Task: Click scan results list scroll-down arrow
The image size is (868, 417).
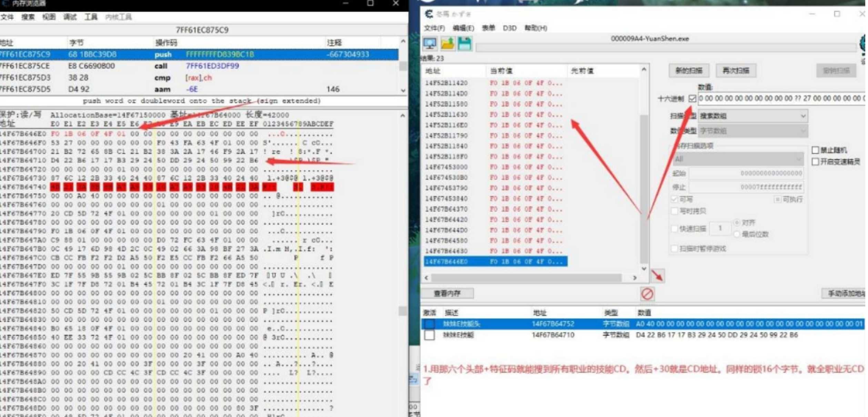Action: coord(644,268)
